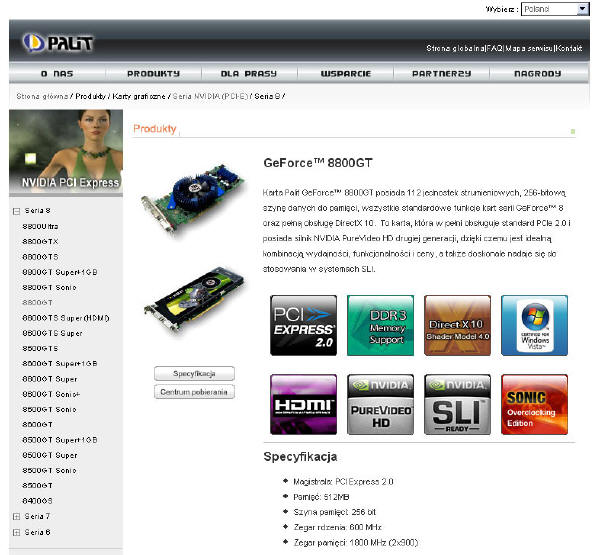Click the DirectX 10 Shader Model badge
This screenshot has height=555, width=600.
457,325
